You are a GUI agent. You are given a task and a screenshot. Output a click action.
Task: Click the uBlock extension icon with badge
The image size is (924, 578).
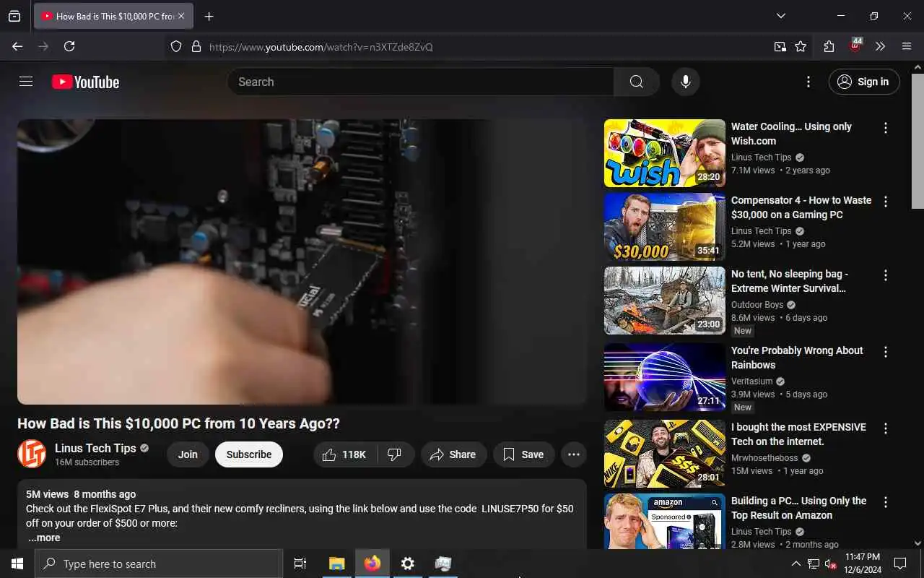(x=855, y=46)
